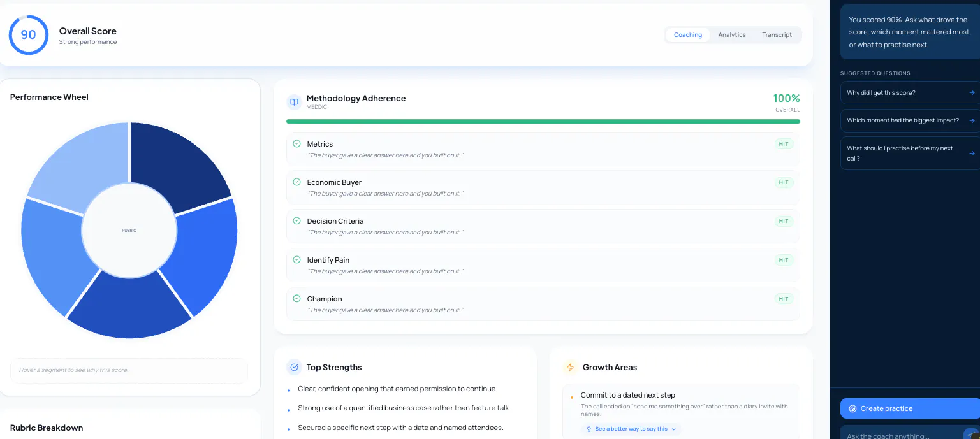Click strength: Clear, confident opening
The width and height of the screenshot is (980, 439).
[397, 389]
